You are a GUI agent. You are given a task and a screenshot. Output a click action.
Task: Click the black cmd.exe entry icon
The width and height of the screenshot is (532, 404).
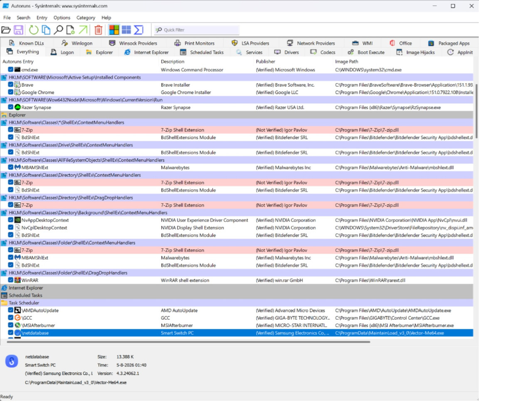tap(17, 70)
